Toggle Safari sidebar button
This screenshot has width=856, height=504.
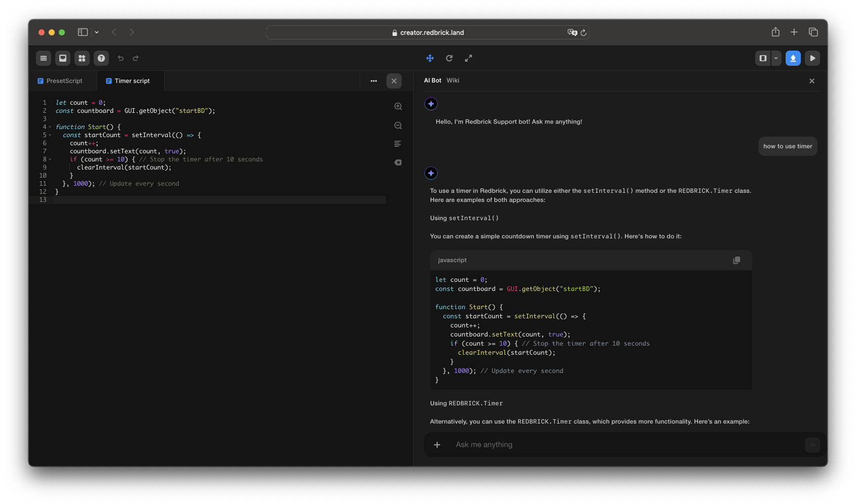coord(83,32)
